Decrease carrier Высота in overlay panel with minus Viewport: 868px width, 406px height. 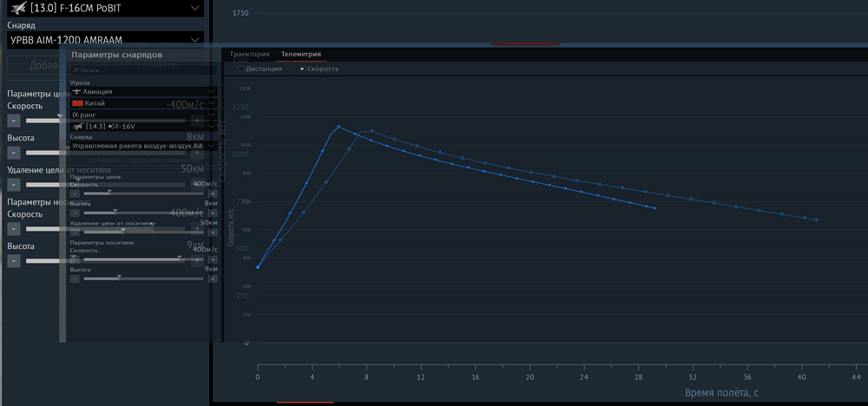(x=75, y=279)
